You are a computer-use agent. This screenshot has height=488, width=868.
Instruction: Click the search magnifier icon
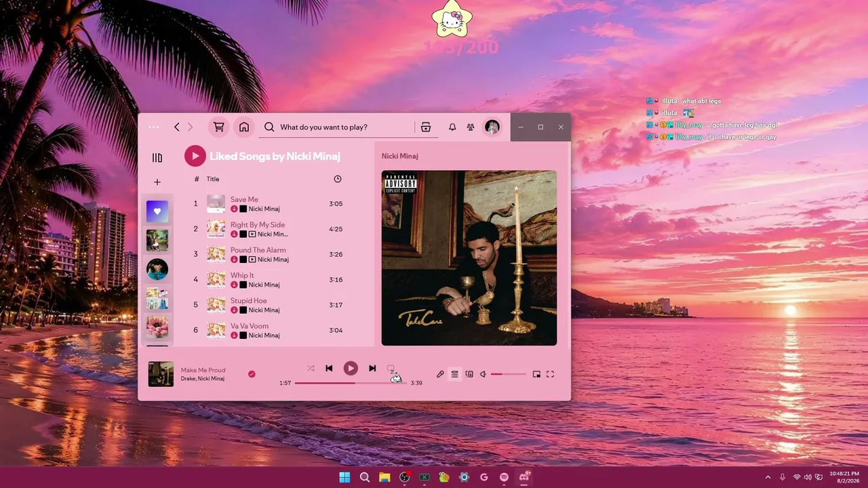coord(269,127)
